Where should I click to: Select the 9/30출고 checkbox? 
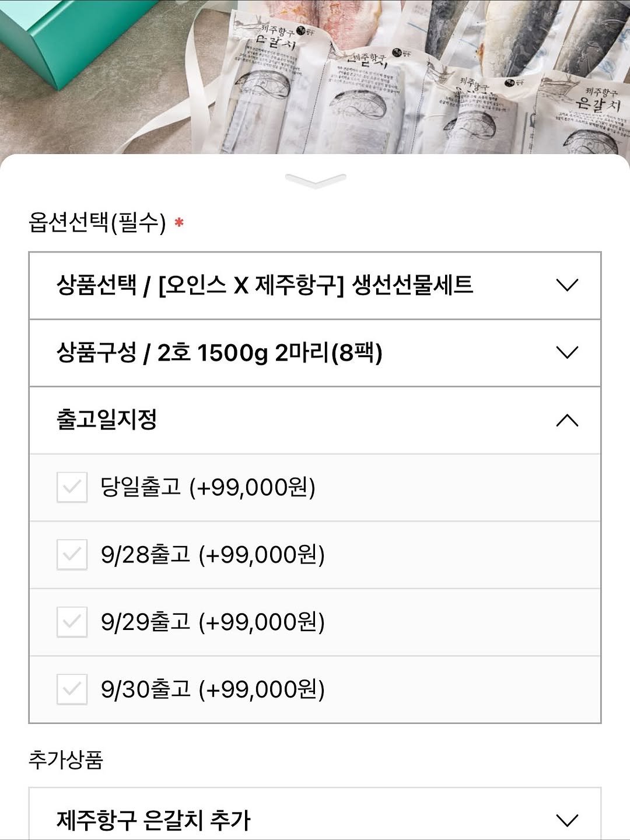click(72, 689)
